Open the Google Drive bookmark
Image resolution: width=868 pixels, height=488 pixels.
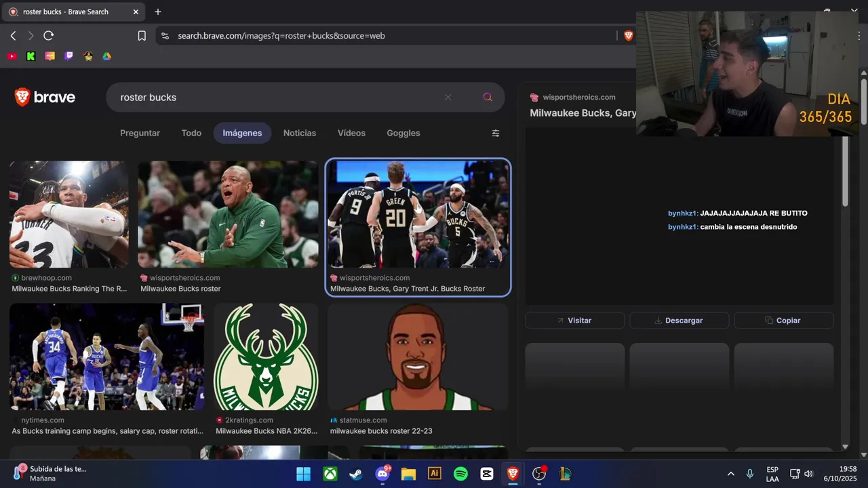(107, 56)
